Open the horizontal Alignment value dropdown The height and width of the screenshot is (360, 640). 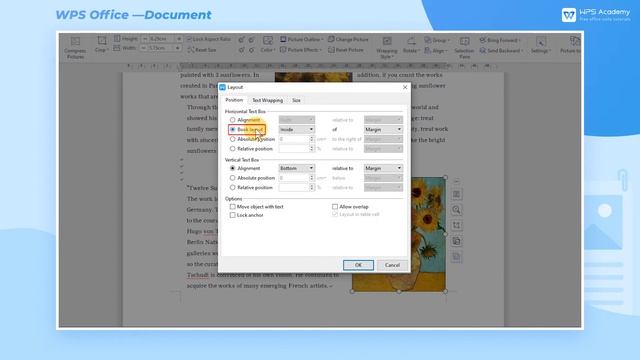pyautogui.click(x=297, y=120)
